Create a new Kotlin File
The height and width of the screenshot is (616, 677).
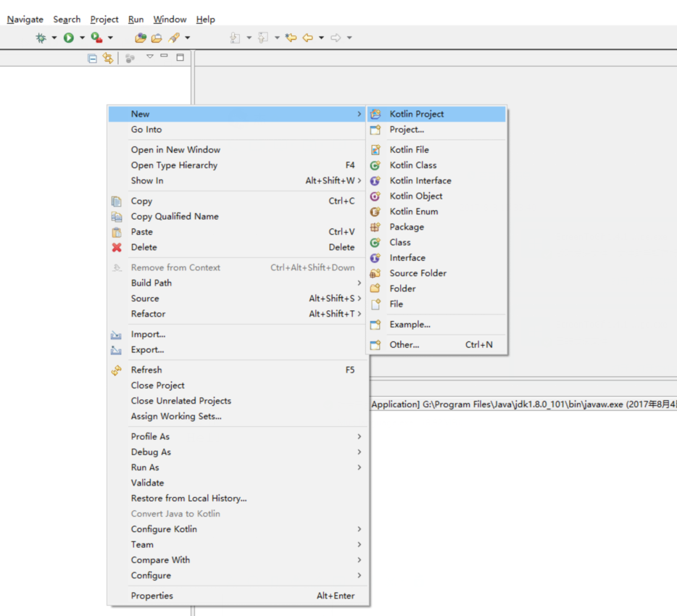click(436, 150)
